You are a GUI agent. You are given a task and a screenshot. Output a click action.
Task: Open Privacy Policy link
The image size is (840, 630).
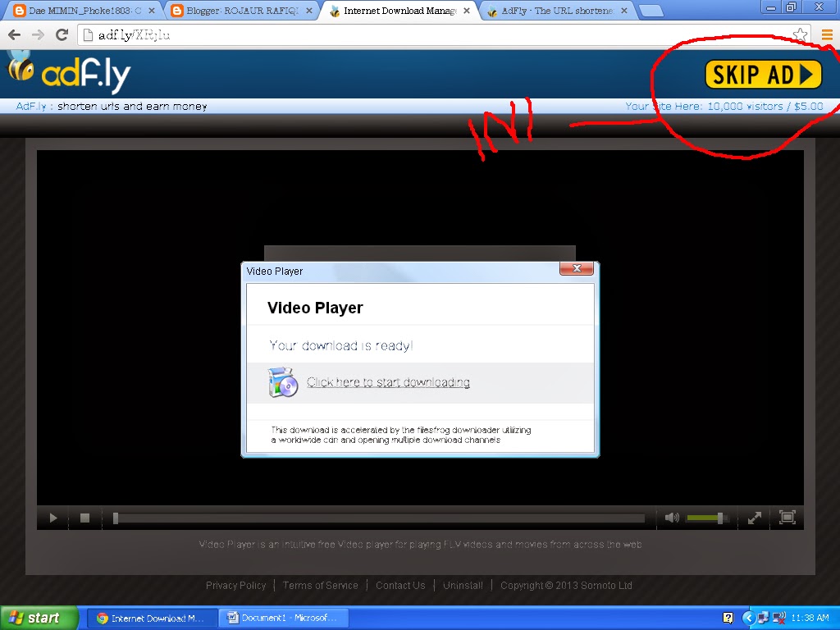tap(235, 586)
